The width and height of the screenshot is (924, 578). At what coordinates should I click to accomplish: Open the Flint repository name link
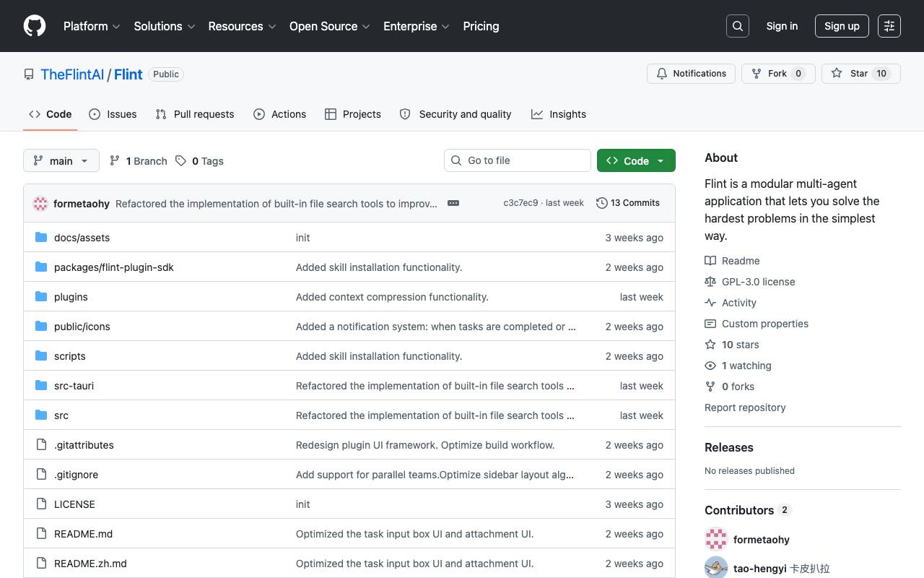pyautogui.click(x=128, y=74)
